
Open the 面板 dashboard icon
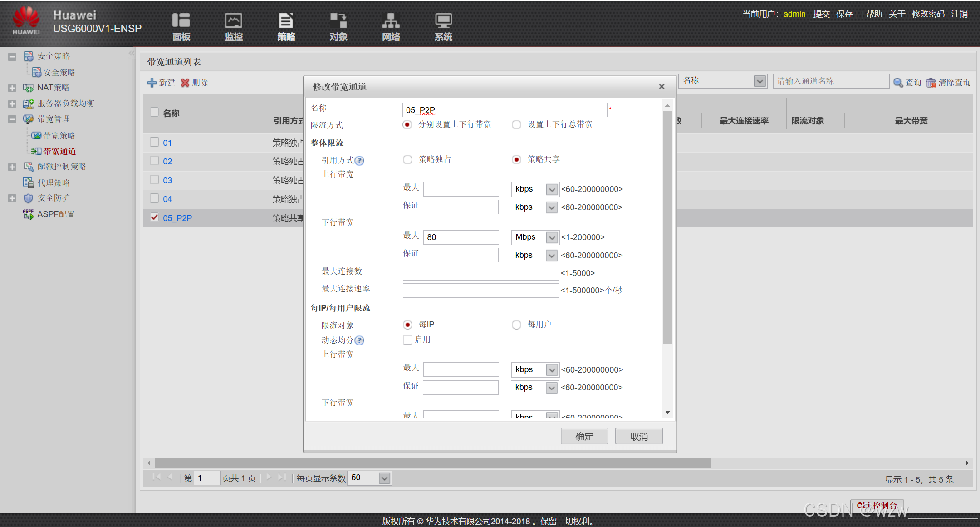tap(181, 26)
